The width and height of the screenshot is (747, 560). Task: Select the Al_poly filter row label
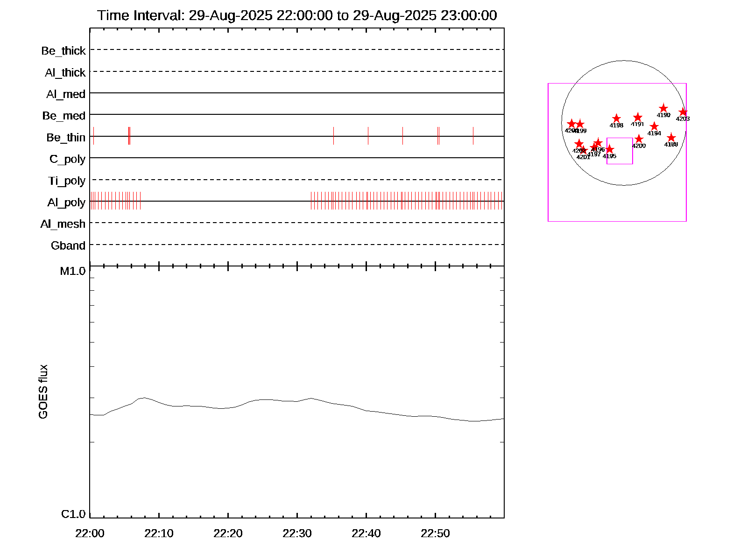click(x=66, y=203)
